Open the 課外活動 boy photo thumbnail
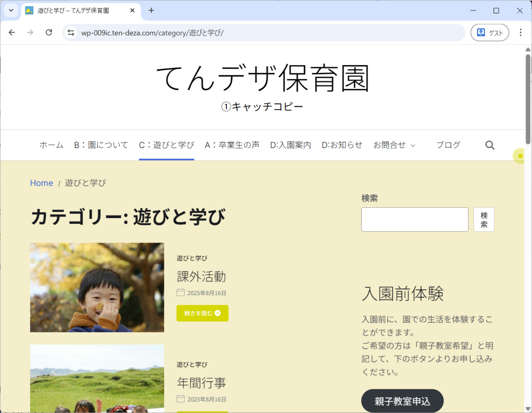Viewport: 532px width, 413px height. [97, 287]
